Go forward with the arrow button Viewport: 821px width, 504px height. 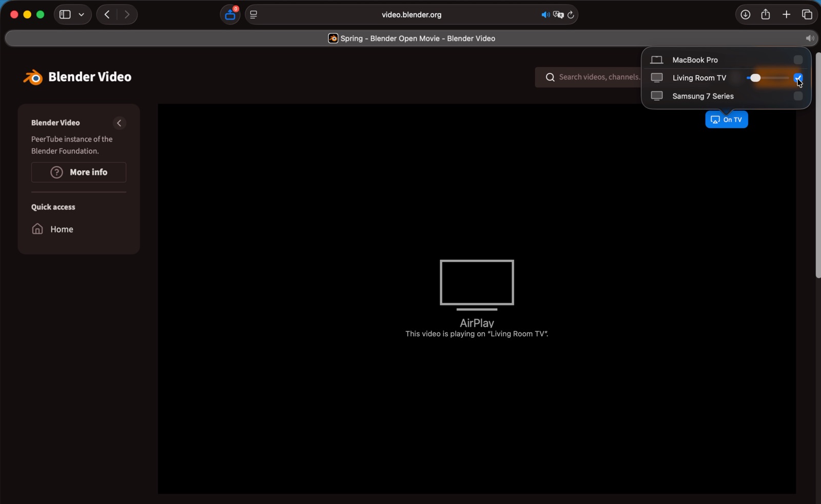point(127,14)
